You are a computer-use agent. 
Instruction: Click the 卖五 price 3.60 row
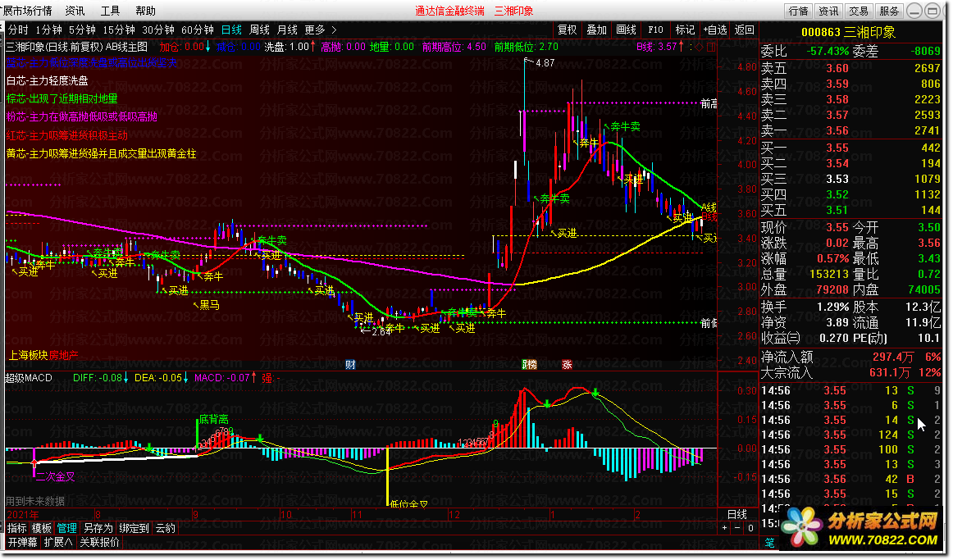coord(851,68)
